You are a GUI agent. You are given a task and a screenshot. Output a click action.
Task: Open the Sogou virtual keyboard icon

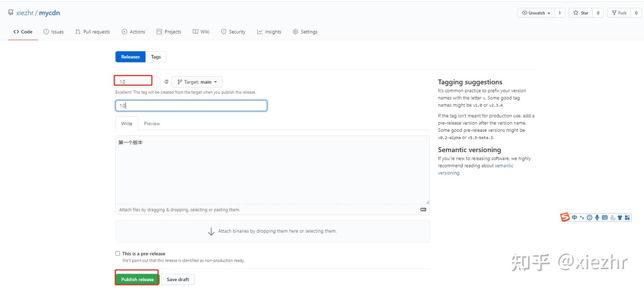(605, 217)
